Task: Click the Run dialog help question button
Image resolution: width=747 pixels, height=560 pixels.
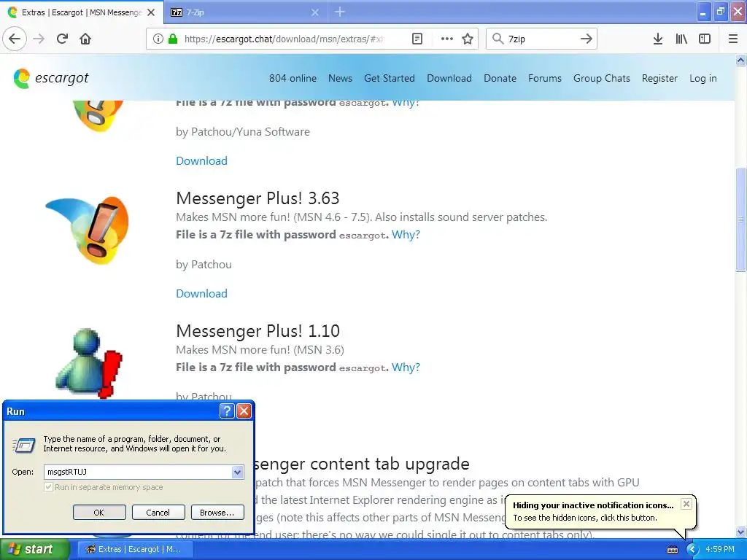Action: tap(227, 411)
